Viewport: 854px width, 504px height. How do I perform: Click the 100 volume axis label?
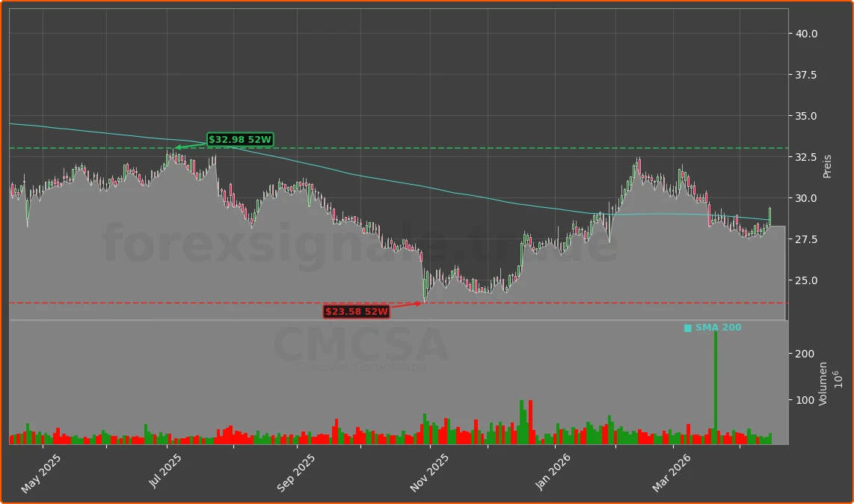pos(805,401)
